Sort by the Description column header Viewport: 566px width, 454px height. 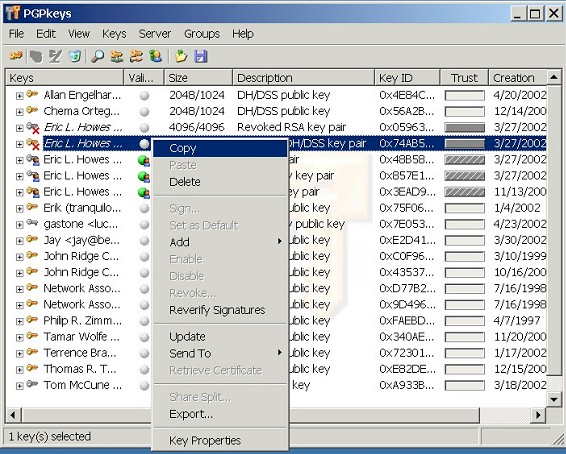(x=304, y=78)
